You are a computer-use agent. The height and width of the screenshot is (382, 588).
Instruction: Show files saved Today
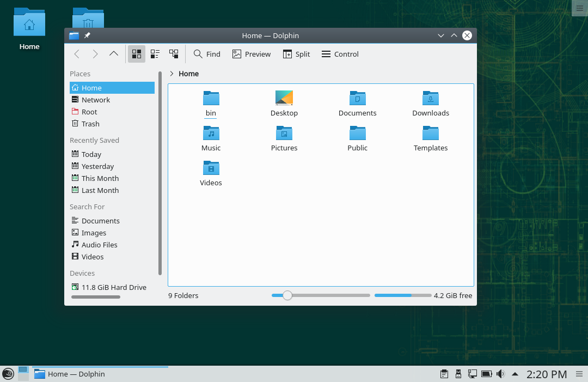click(x=112, y=154)
